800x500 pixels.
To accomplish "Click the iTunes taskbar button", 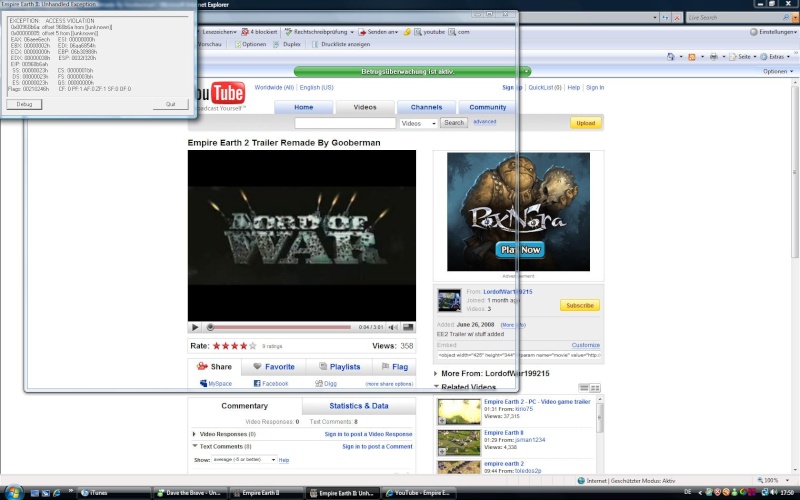I will (x=113, y=493).
